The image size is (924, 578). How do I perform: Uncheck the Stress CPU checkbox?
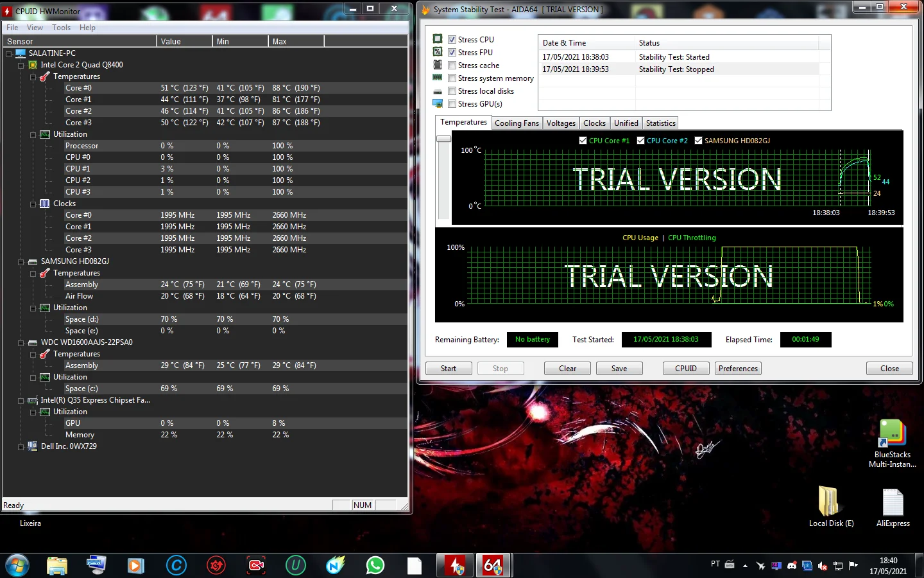point(452,39)
